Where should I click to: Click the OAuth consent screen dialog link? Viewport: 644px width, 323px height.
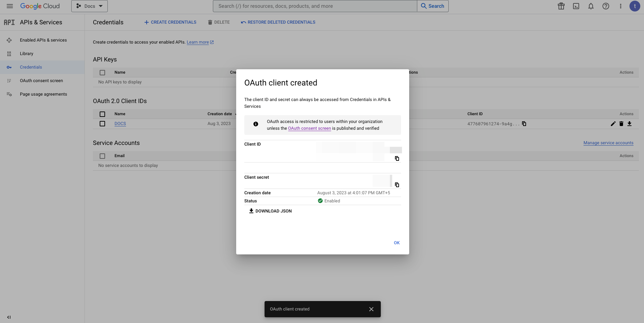pos(309,128)
